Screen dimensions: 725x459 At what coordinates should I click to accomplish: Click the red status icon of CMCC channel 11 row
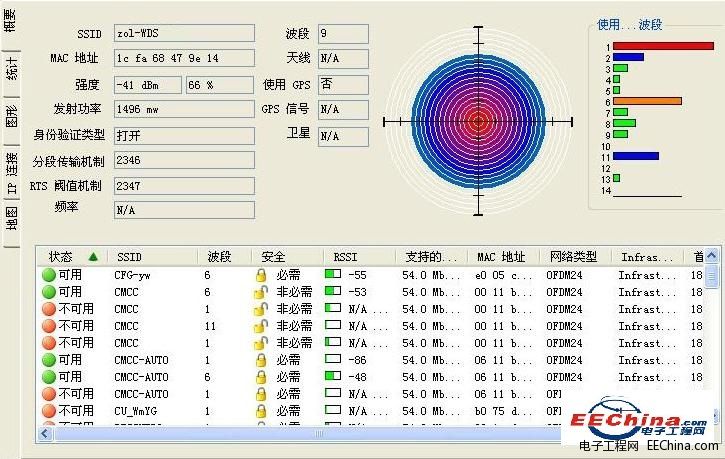[x=49, y=326]
